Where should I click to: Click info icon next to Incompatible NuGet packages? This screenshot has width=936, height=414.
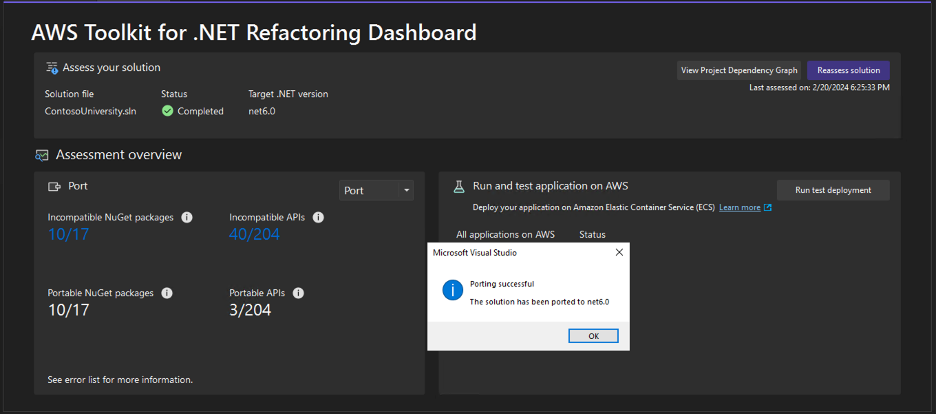(186, 218)
